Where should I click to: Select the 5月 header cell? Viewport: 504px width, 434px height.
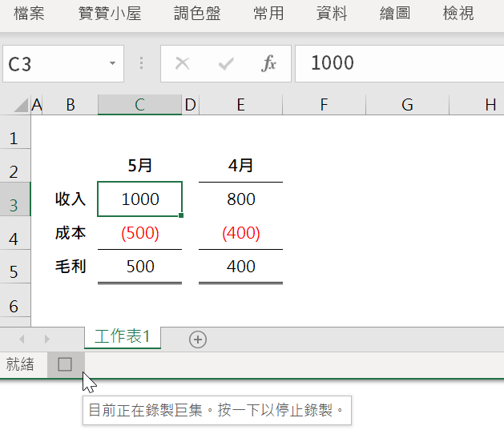[x=139, y=166]
